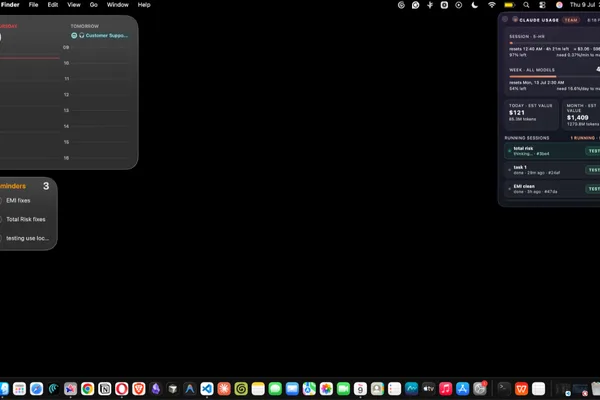Open Control Center from the menu bar
The height and width of the screenshot is (400, 600).
[542, 5]
